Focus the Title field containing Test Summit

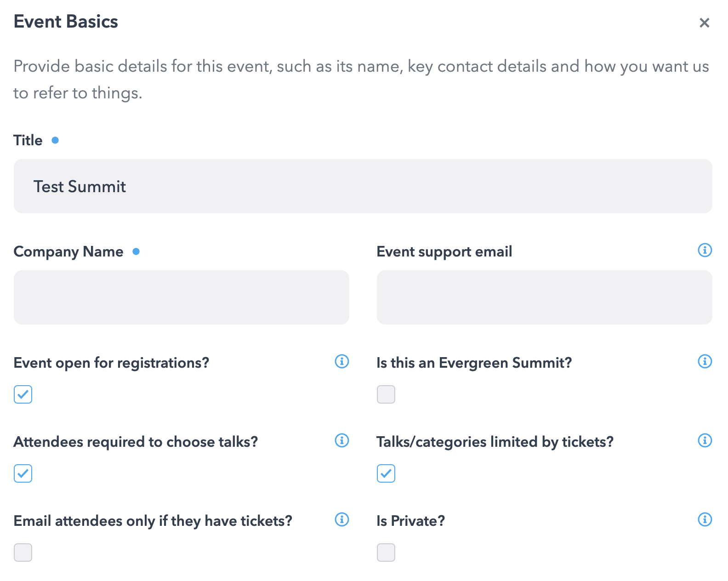[363, 186]
